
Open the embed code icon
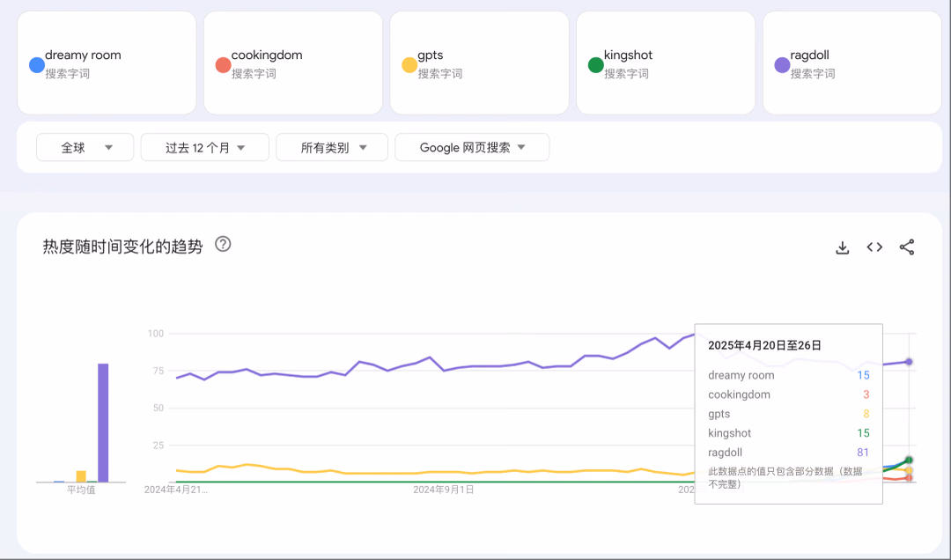(x=874, y=247)
